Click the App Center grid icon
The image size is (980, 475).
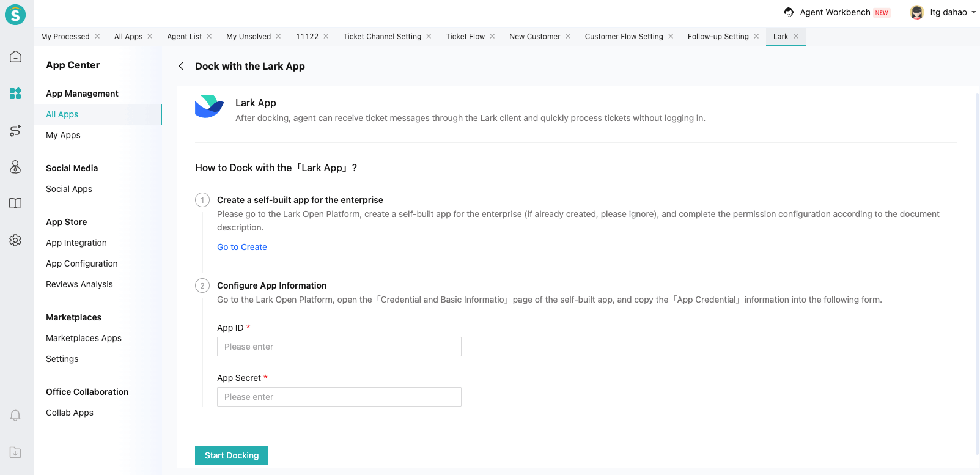(16, 94)
